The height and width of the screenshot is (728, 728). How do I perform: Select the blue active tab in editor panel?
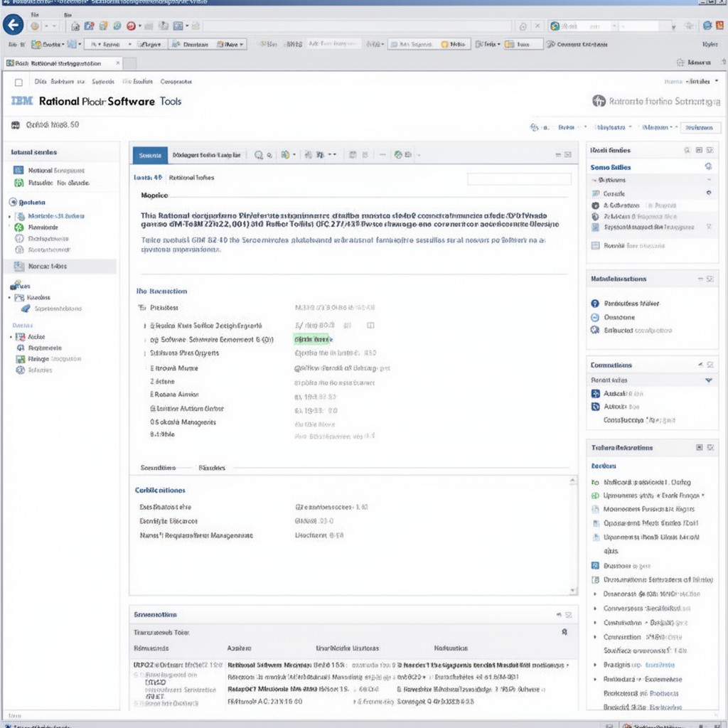(150, 155)
